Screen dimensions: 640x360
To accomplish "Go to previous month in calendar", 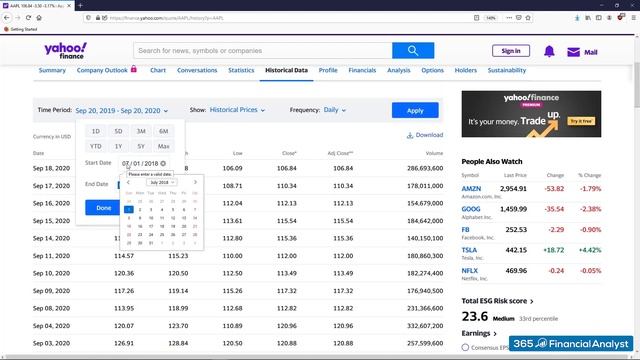I will click(x=128, y=182).
